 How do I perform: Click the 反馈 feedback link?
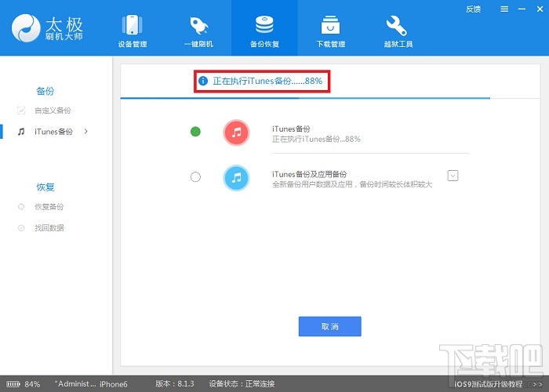473,9
